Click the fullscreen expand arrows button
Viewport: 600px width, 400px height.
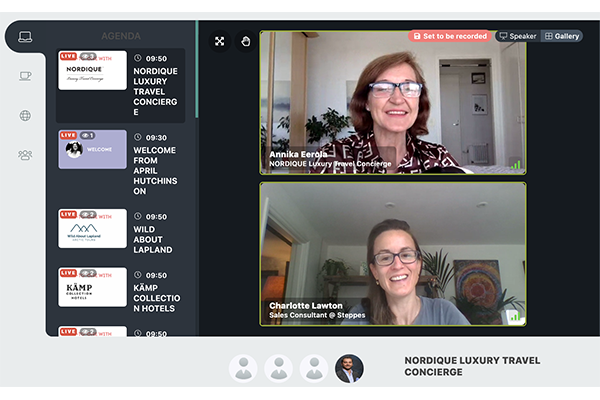pyautogui.click(x=220, y=41)
